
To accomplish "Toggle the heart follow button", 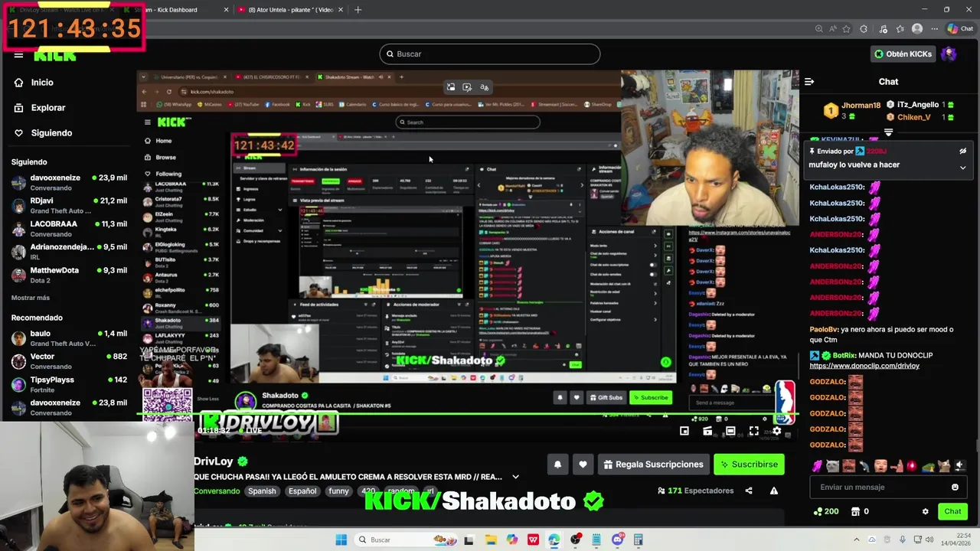I will click(x=583, y=465).
